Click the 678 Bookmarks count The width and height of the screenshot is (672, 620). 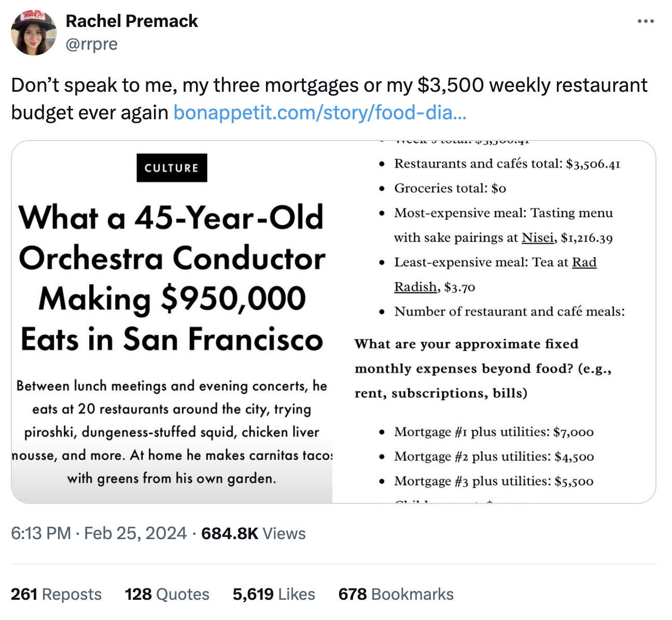396,594
